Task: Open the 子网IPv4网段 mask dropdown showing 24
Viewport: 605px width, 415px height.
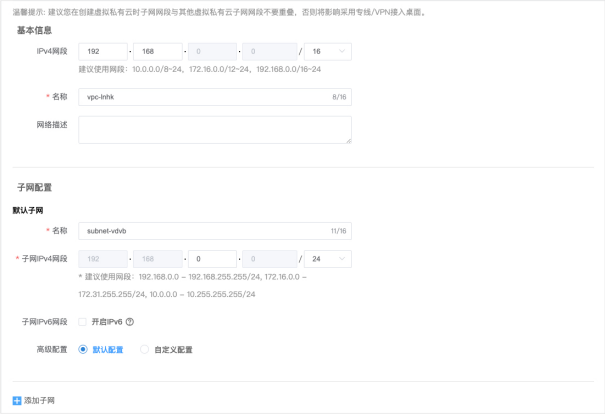Action: [x=329, y=258]
